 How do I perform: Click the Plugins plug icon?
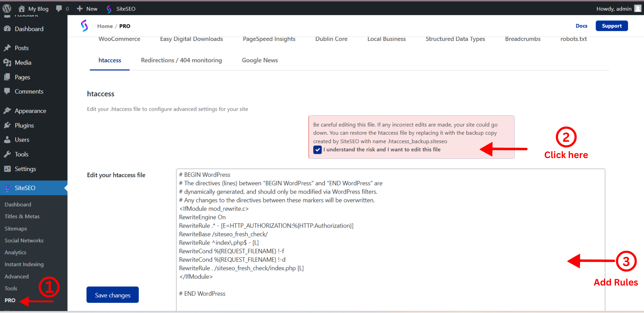point(7,125)
